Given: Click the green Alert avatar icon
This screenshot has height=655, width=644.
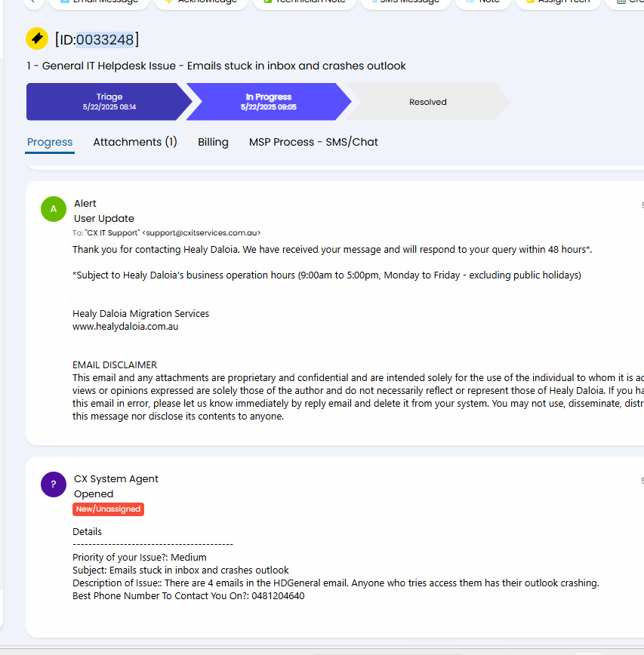Looking at the screenshot, I should pos(54,209).
